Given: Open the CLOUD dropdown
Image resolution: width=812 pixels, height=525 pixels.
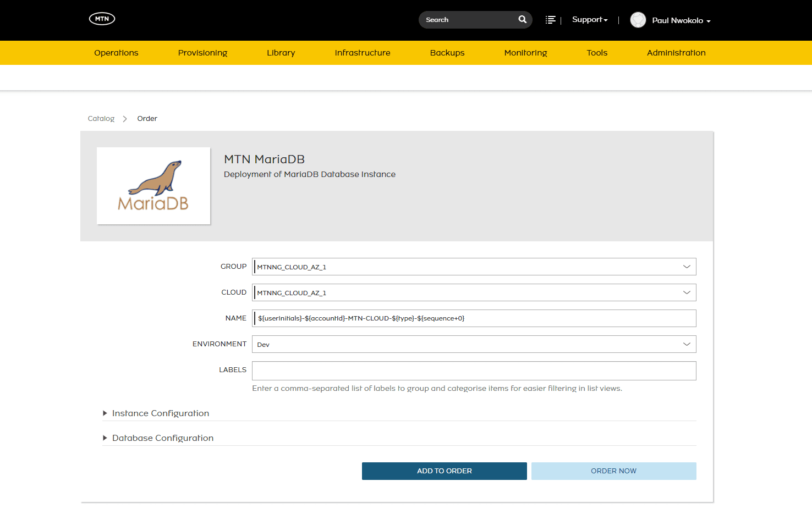Looking at the screenshot, I should 474,292.
